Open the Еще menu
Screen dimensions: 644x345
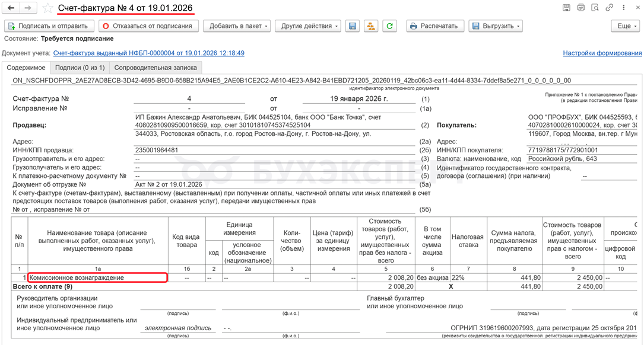click(626, 26)
